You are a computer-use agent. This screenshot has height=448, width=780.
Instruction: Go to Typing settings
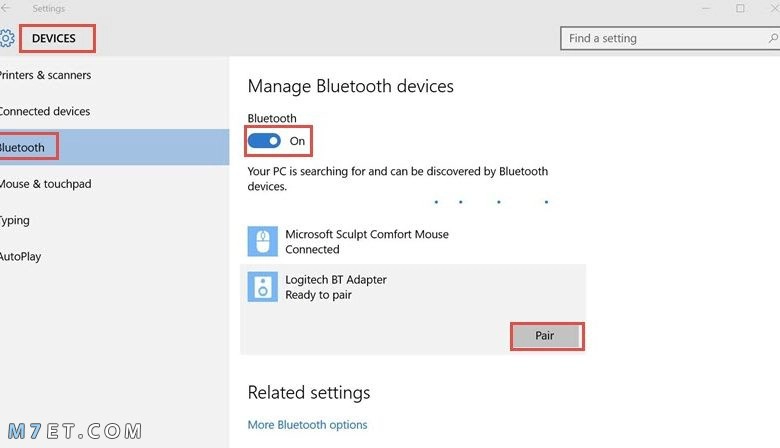tap(14, 220)
